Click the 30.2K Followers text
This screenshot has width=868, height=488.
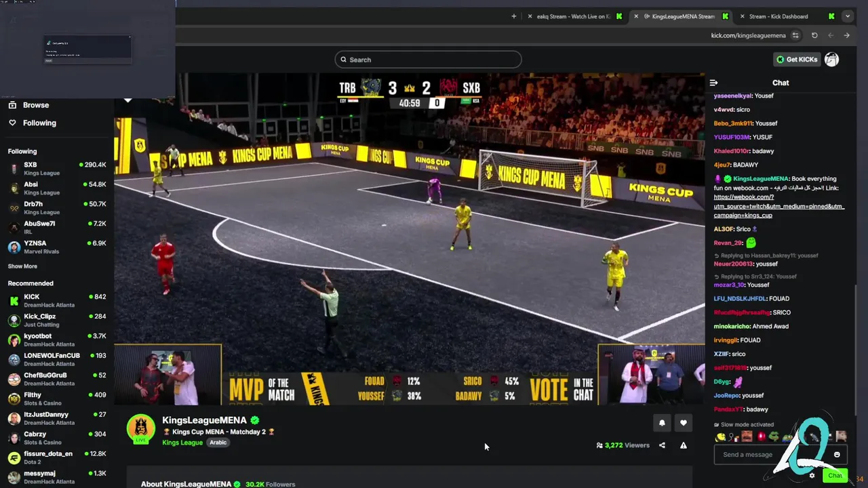270,484
